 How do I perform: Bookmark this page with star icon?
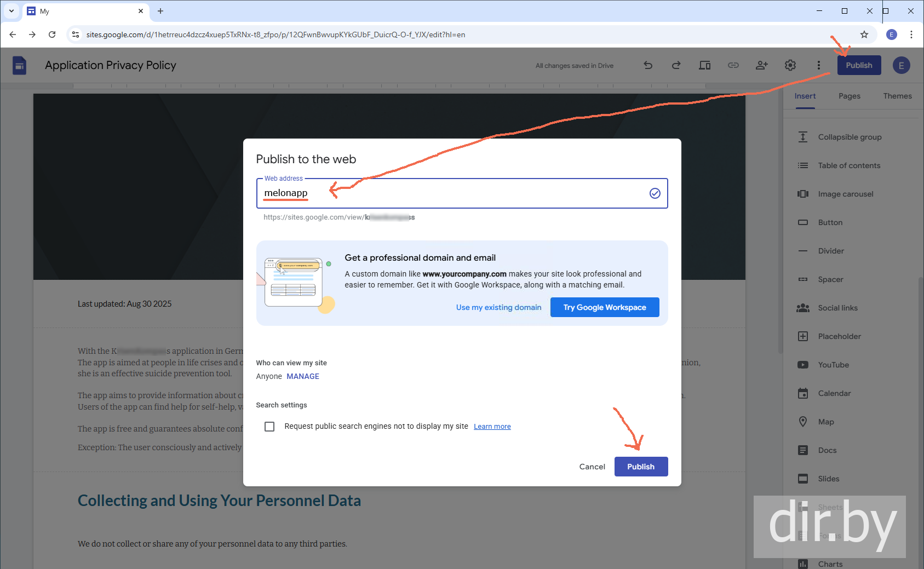tap(864, 35)
